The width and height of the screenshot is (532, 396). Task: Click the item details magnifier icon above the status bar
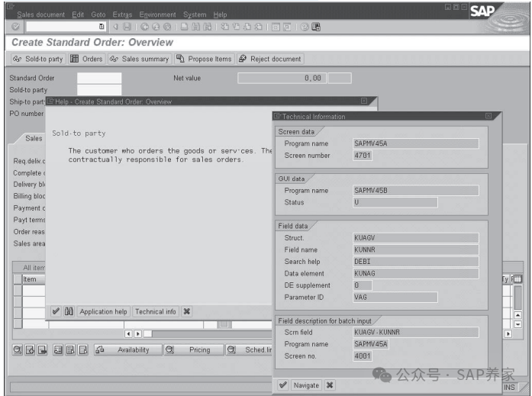point(18,349)
